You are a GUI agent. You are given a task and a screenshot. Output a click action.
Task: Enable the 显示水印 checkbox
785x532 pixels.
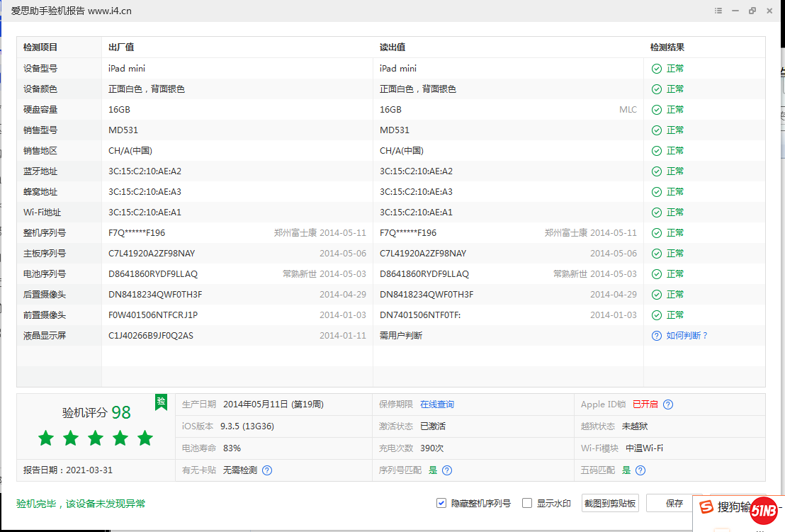[x=526, y=503]
